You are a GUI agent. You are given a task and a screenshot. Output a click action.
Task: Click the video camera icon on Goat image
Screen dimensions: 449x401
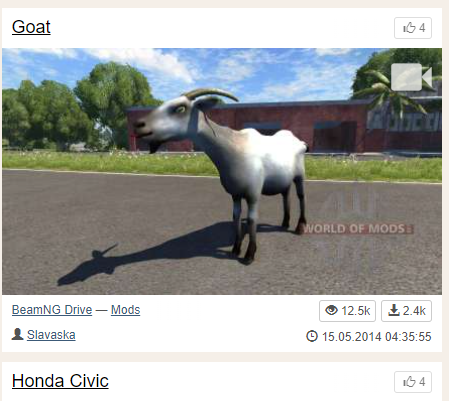411,77
